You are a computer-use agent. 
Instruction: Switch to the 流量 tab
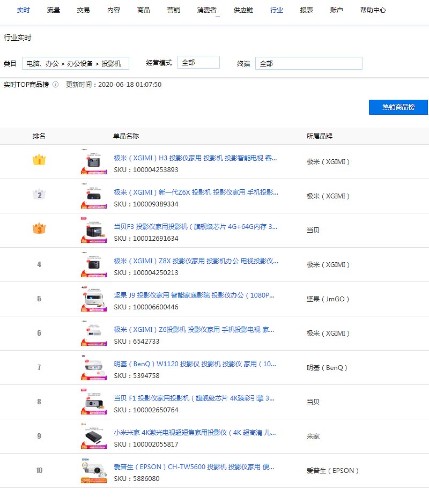54,10
